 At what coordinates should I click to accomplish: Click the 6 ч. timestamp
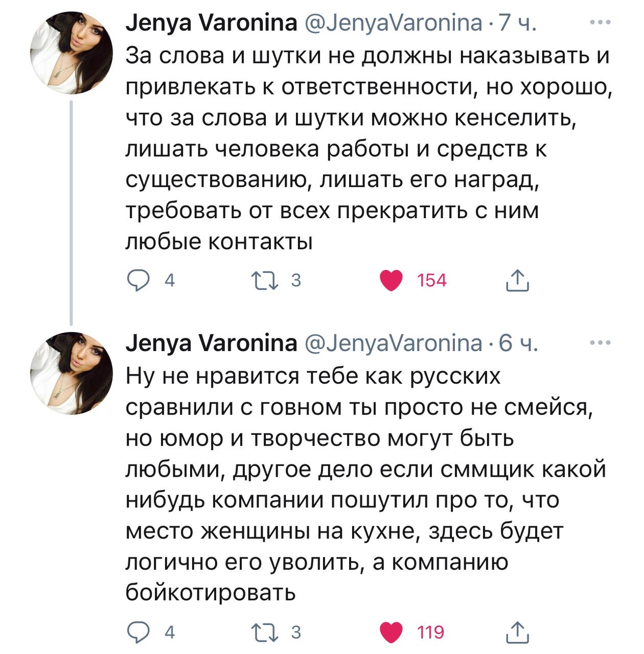pos(517,344)
